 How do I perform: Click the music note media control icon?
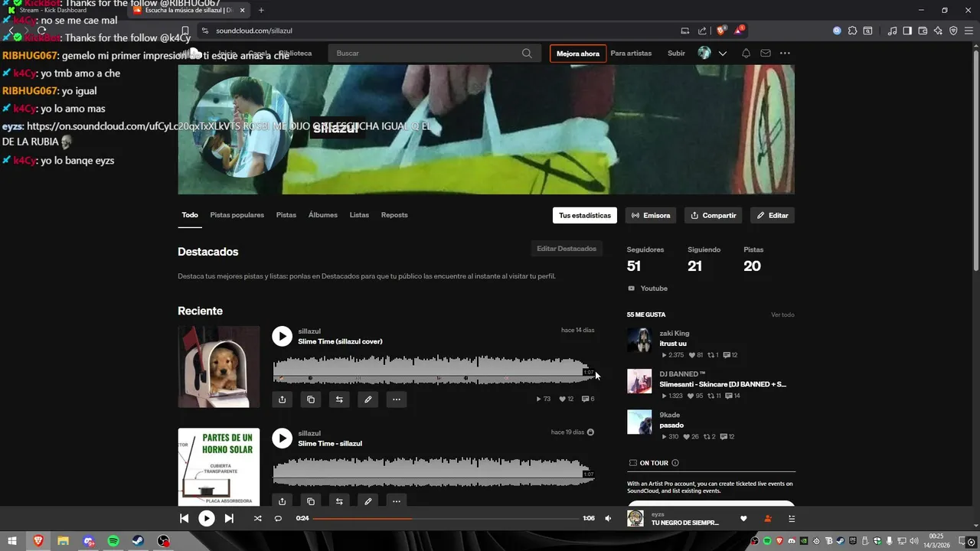click(892, 31)
